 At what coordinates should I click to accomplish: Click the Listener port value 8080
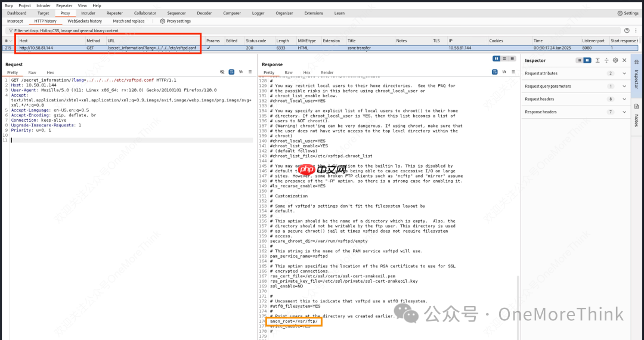[x=587, y=48]
